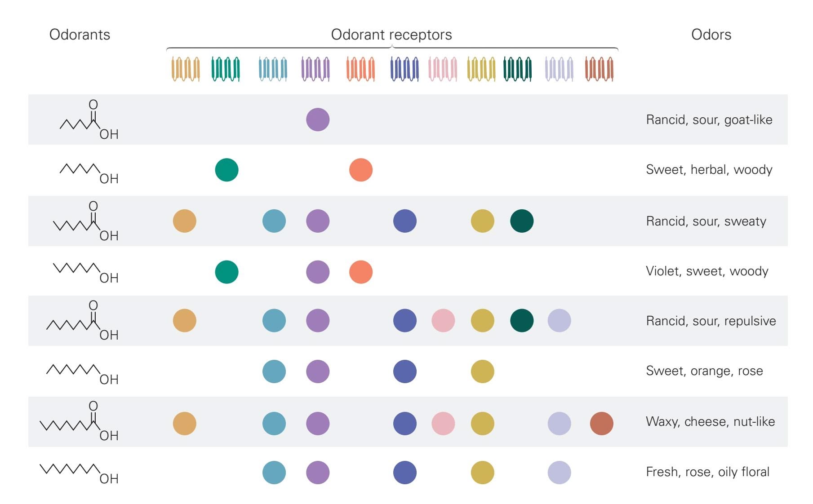Click the molecule structure in the goat-like row

[89, 120]
